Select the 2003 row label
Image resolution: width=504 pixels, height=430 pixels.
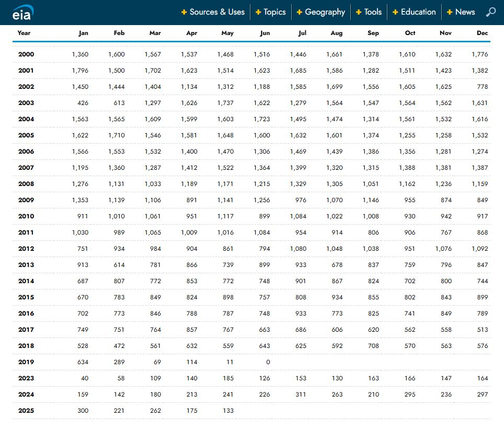(x=26, y=103)
